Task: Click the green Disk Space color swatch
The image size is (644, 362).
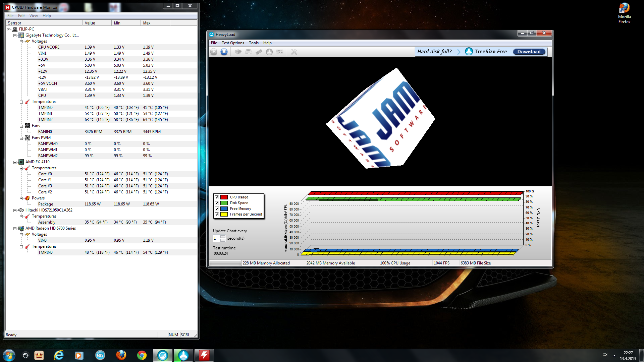Action: (x=224, y=203)
